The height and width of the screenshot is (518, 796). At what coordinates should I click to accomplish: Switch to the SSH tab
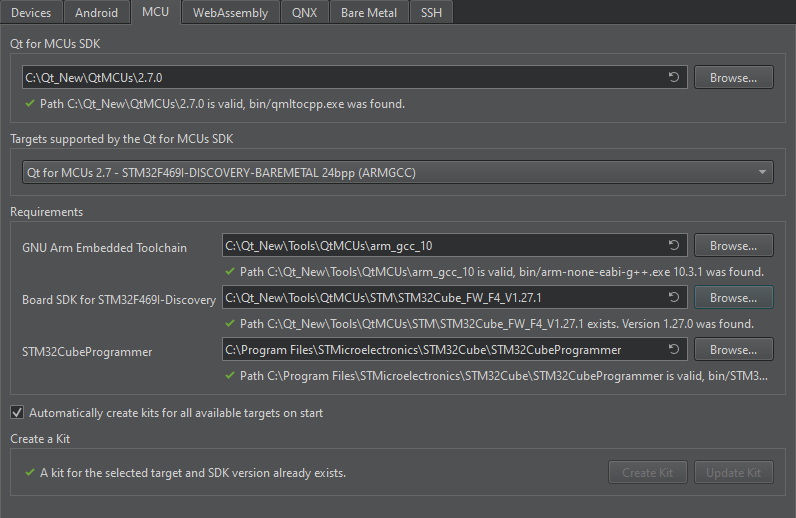432,13
